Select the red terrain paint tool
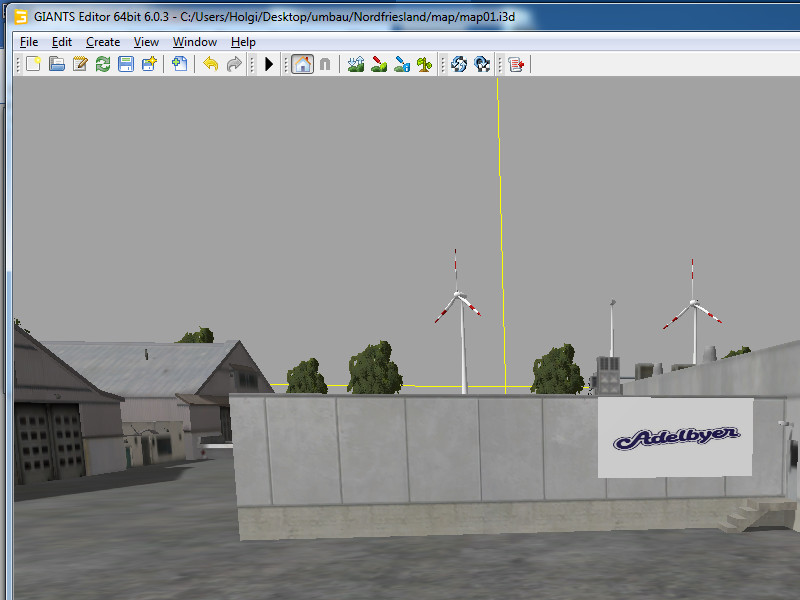The height and width of the screenshot is (600, 800). coord(379,64)
